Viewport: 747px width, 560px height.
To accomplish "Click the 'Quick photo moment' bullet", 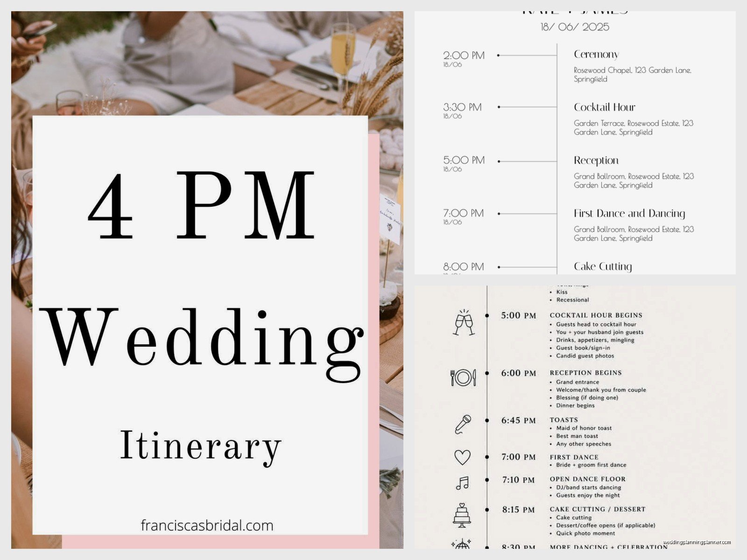I will 585,533.
